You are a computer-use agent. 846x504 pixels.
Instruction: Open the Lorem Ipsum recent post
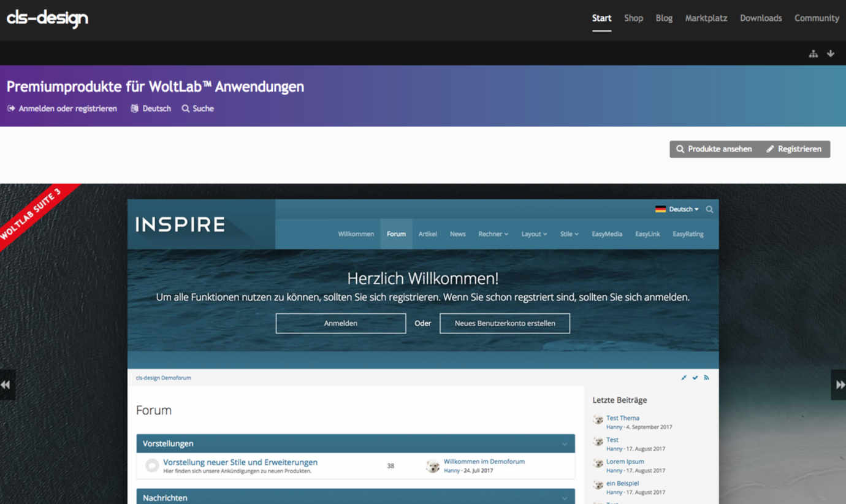click(x=625, y=462)
